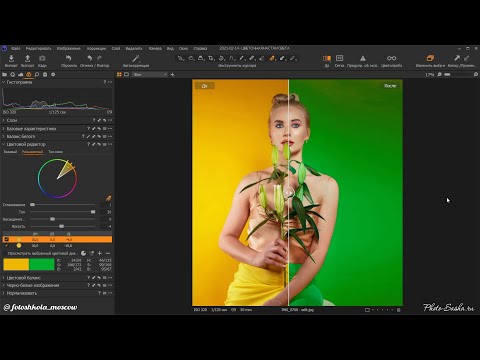Click the Экспорт (Export) icon

[x=27, y=58]
